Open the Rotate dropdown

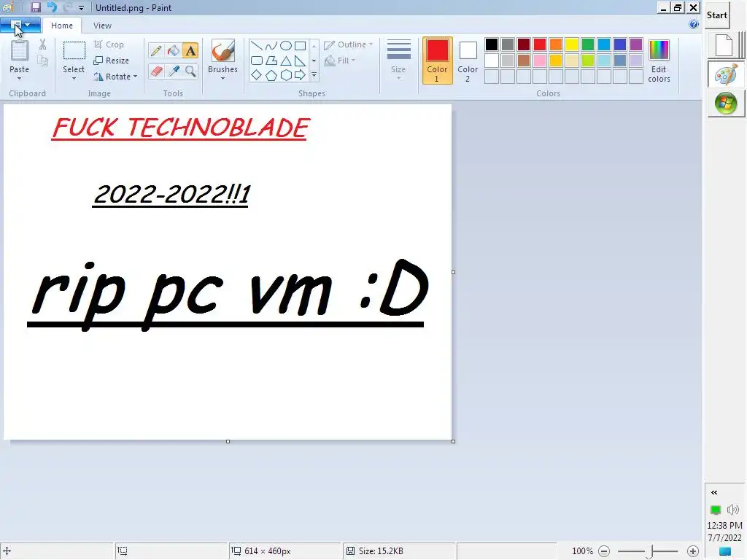coord(115,76)
